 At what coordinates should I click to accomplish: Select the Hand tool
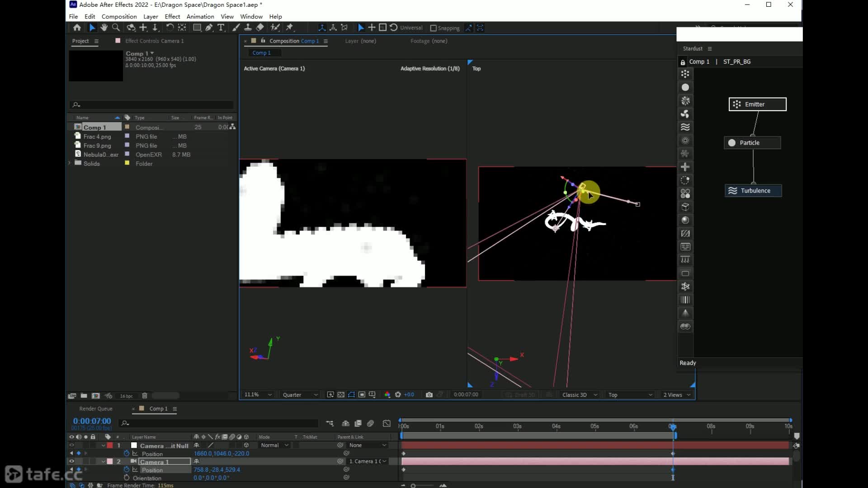click(x=104, y=28)
